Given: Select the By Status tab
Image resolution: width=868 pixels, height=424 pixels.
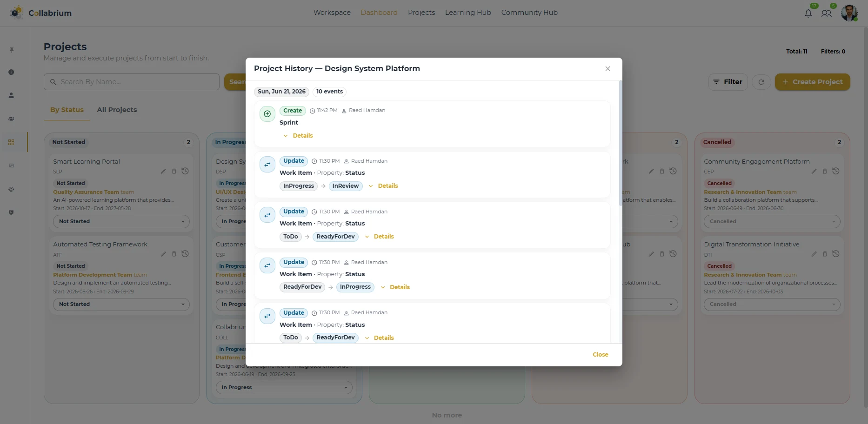Looking at the screenshot, I should tap(67, 110).
